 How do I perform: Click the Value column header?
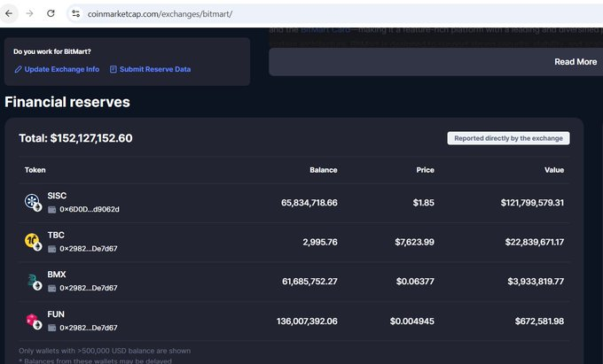pos(554,170)
